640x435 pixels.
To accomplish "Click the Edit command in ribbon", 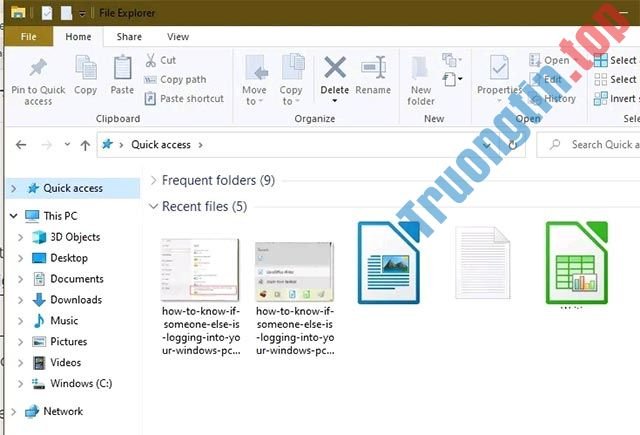I will tap(546, 80).
